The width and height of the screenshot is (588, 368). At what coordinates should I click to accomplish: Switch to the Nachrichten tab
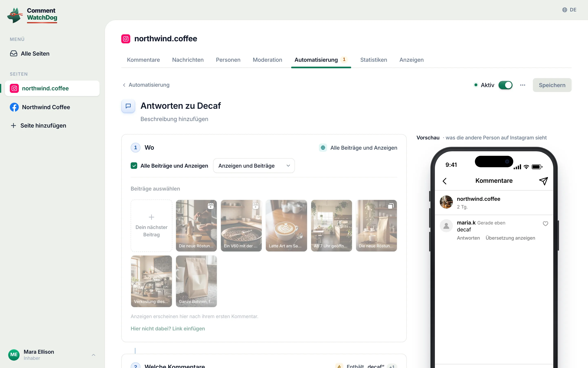[x=188, y=60]
